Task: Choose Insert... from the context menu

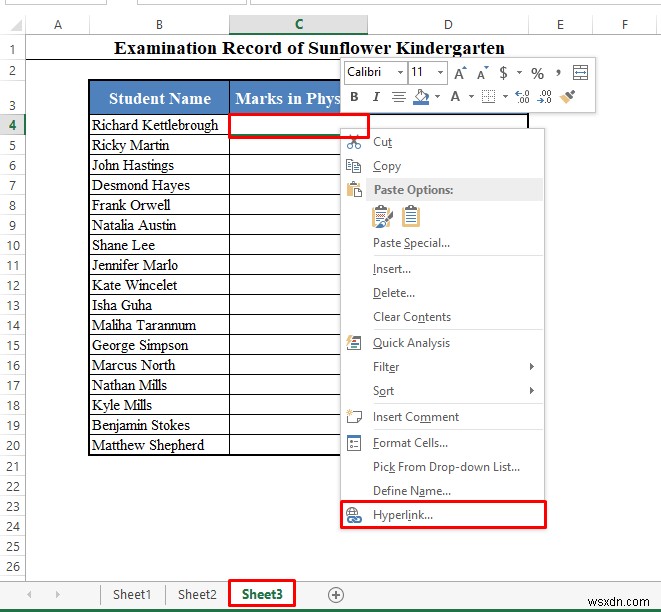Action: [443, 269]
